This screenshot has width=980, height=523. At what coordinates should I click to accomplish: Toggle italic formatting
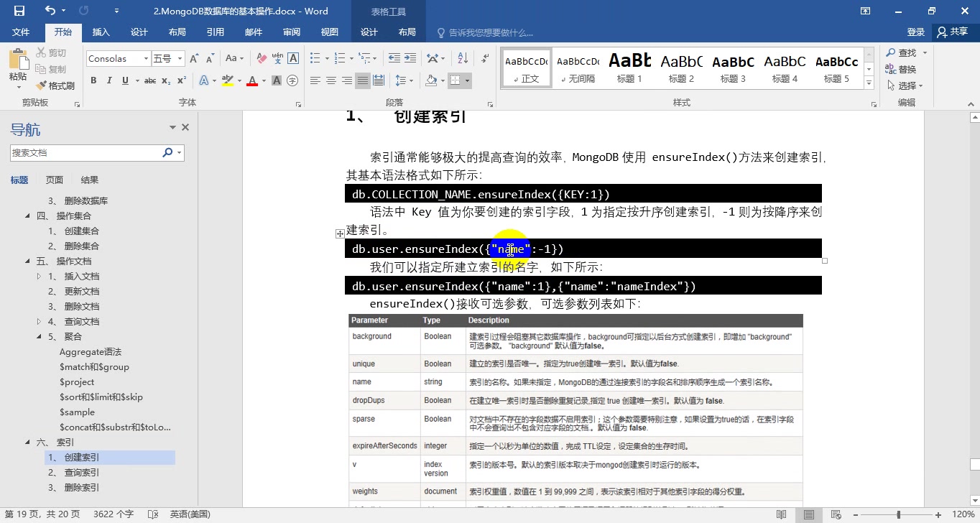[109, 80]
